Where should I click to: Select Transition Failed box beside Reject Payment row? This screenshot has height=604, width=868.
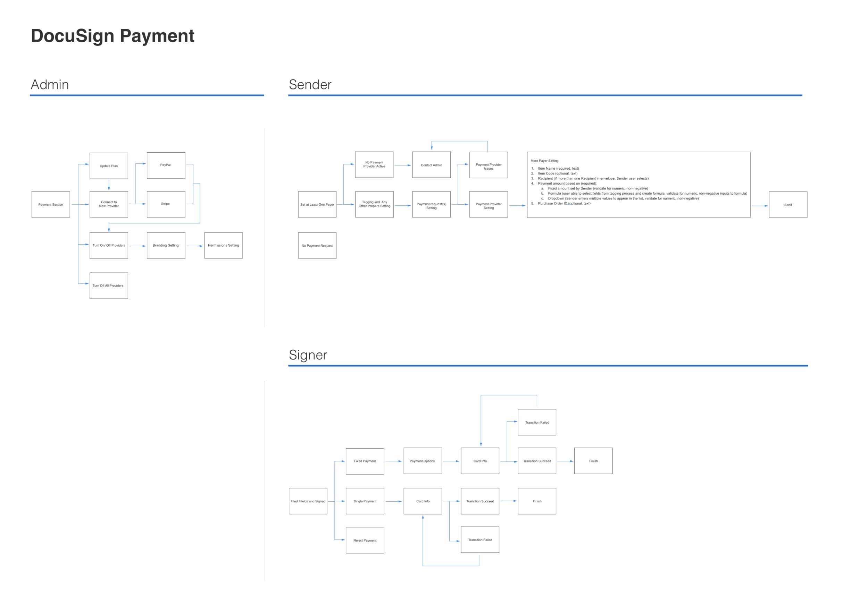pos(480,540)
